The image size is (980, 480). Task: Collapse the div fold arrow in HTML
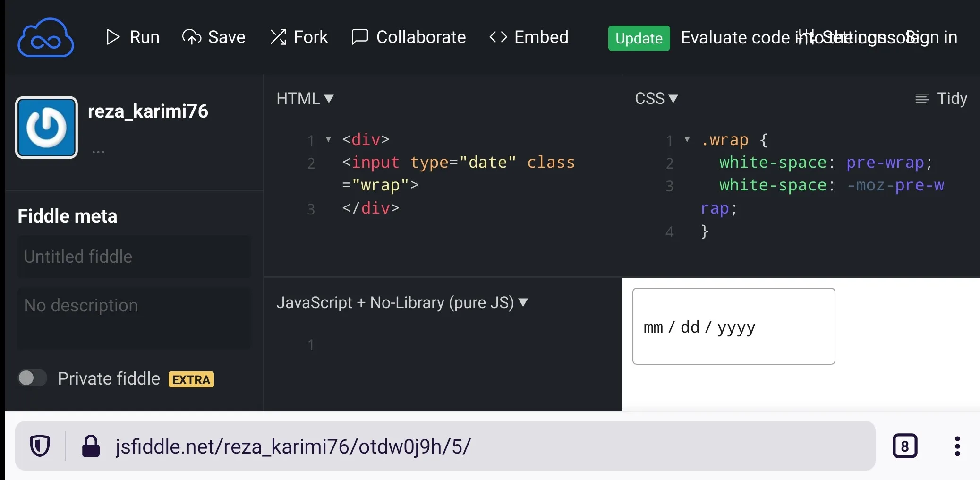(x=328, y=139)
